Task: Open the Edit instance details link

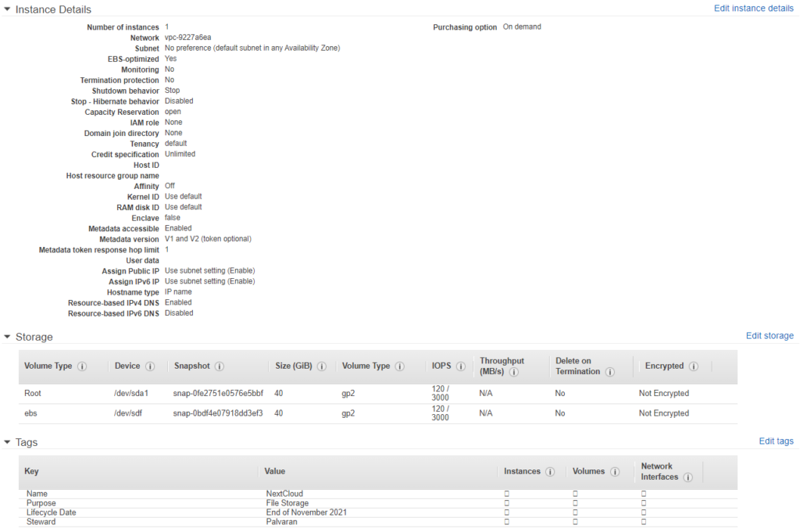Action: pos(754,8)
